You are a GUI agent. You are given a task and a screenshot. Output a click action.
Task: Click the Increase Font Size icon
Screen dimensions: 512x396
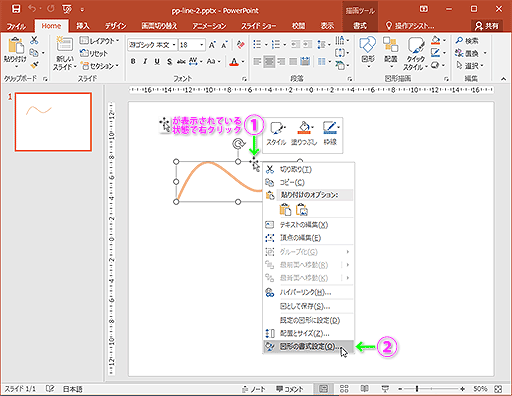pos(212,45)
